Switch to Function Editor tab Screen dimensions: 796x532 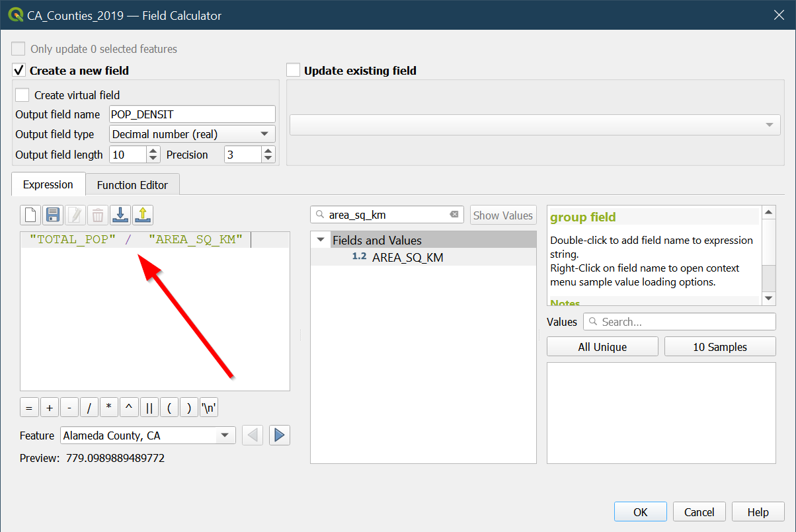point(132,185)
